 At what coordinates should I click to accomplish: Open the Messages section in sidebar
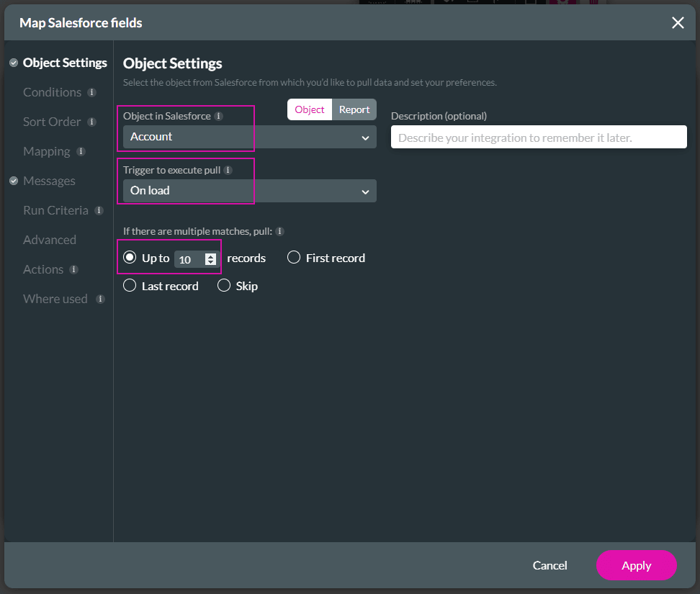49,181
